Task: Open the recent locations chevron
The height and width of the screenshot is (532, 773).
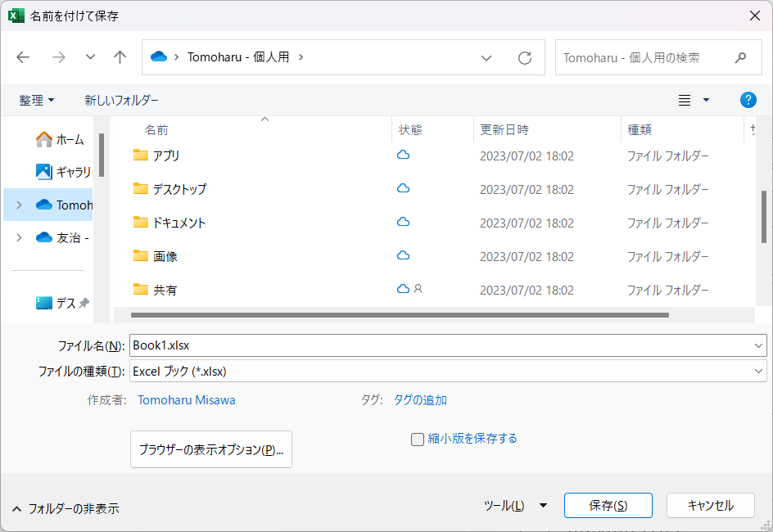Action: click(90, 57)
